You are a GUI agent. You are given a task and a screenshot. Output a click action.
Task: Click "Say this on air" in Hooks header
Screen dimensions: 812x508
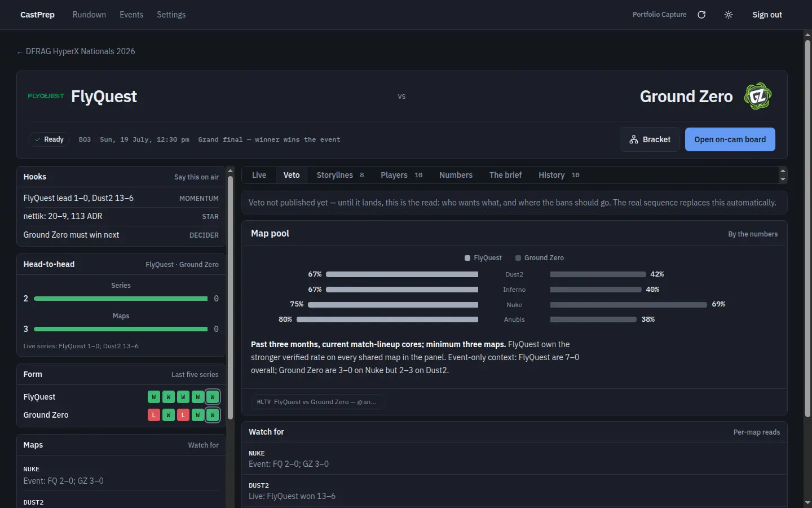(x=196, y=177)
